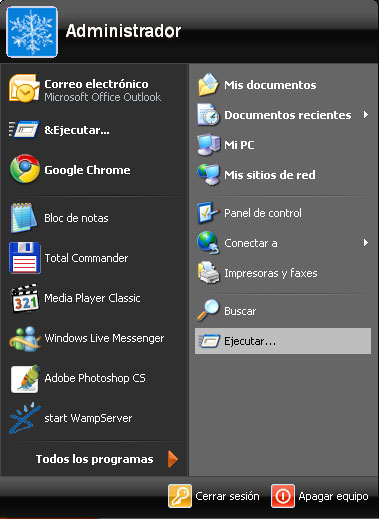Screen dimensions: 379x519
Task: Click highlighted Ejecutar... icon in right column
Action: [209, 341]
